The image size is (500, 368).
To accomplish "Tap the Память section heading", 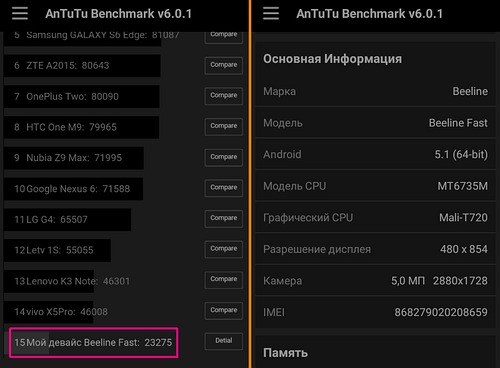I will pyautogui.click(x=285, y=353).
